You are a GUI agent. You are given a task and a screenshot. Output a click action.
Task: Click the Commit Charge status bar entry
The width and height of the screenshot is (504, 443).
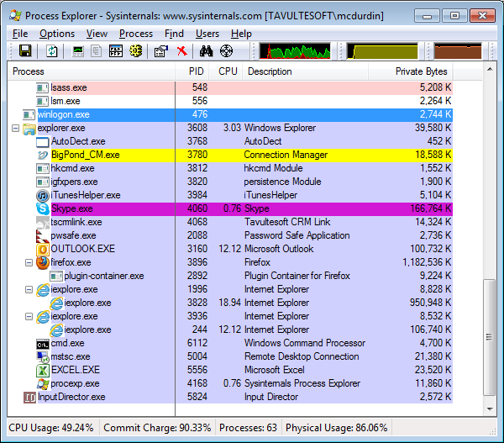tap(157, 428)
